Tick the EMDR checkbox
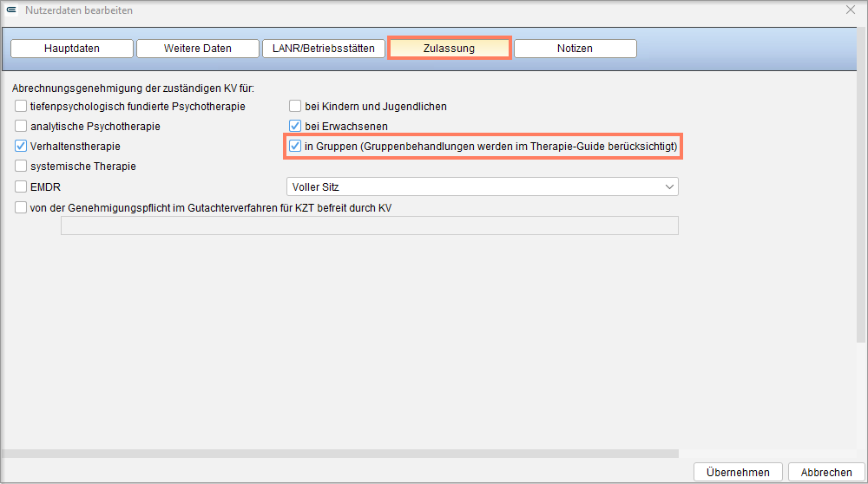Screen dimensions: 868x484 pos(21,186)
